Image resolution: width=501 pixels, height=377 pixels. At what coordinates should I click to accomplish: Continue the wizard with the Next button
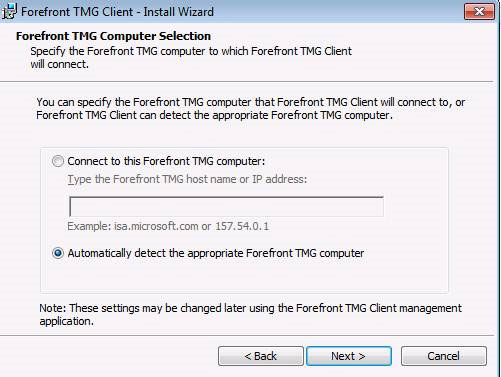pyautogui.click(x=349, y=356)
